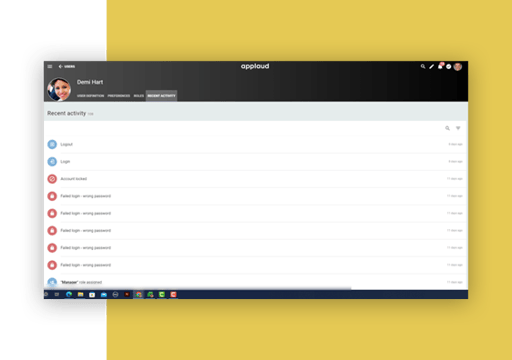Open Chrome from the taskbar
512x360 pixels.
[139, 294]
